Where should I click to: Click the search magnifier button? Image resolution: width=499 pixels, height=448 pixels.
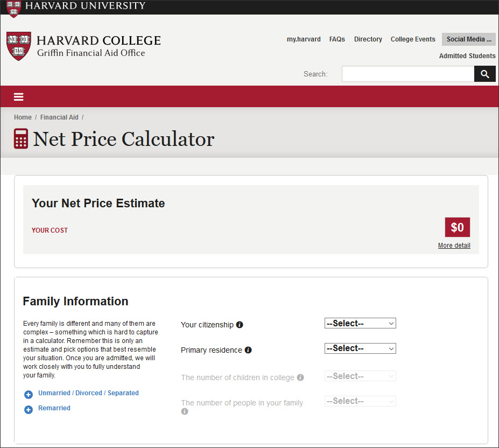click(484, 74)
